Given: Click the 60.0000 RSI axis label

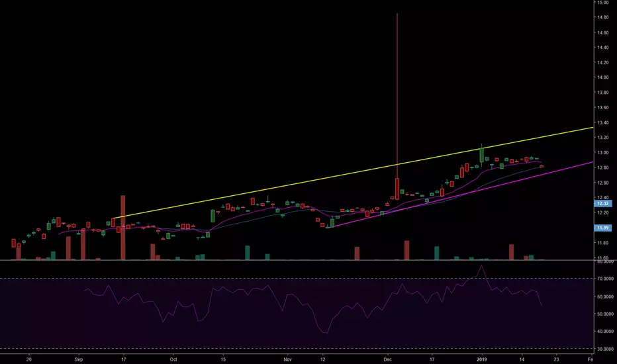Looking at the screenshot, I should click(x=605, y=296).
